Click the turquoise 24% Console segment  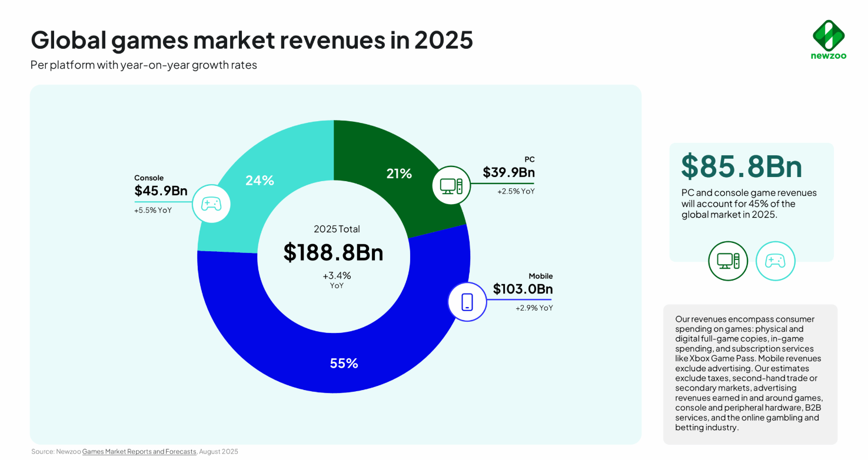[259, 180]
